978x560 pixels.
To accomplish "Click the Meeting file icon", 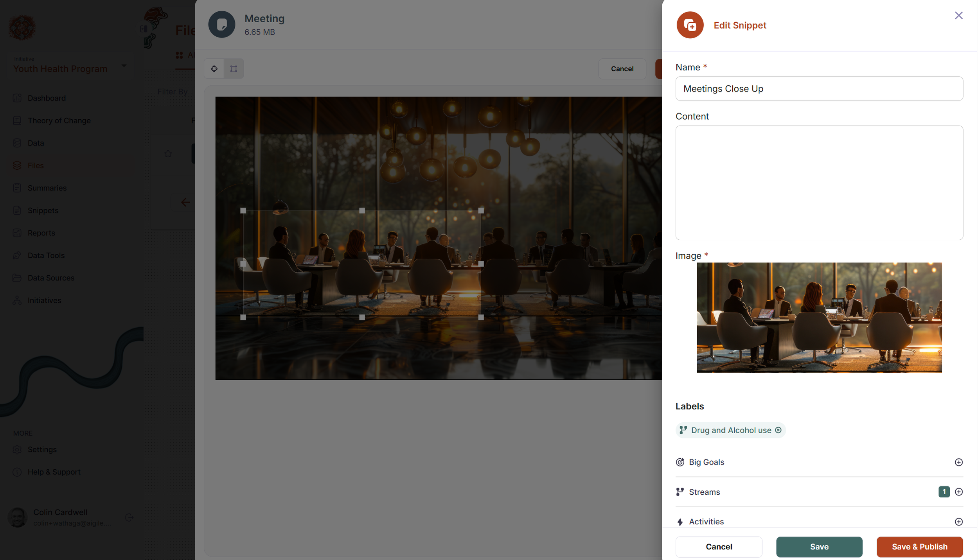I will 221,25.
